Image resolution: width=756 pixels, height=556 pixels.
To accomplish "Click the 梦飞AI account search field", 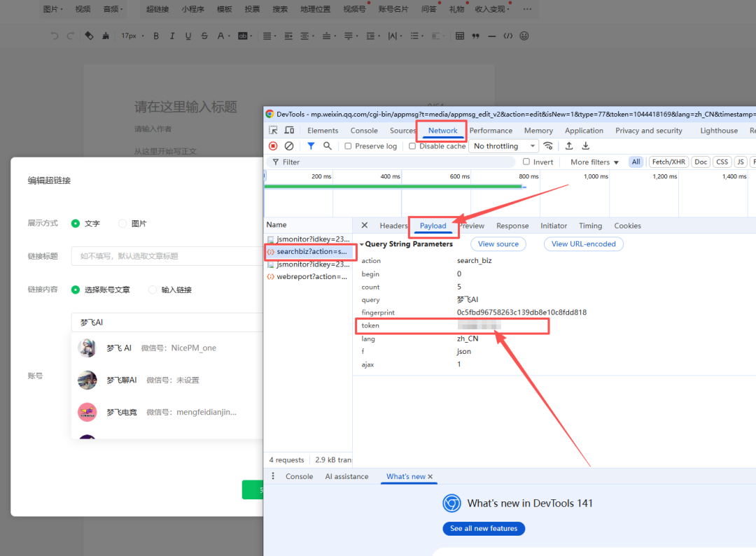I will (x=168, y=322).
